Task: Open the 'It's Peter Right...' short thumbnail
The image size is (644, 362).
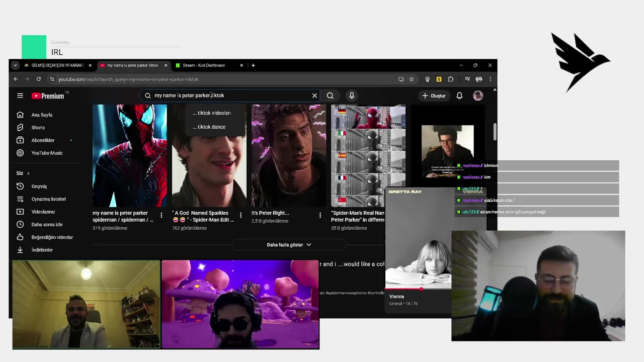Action: pyautogui.click(x=289, y=156)
